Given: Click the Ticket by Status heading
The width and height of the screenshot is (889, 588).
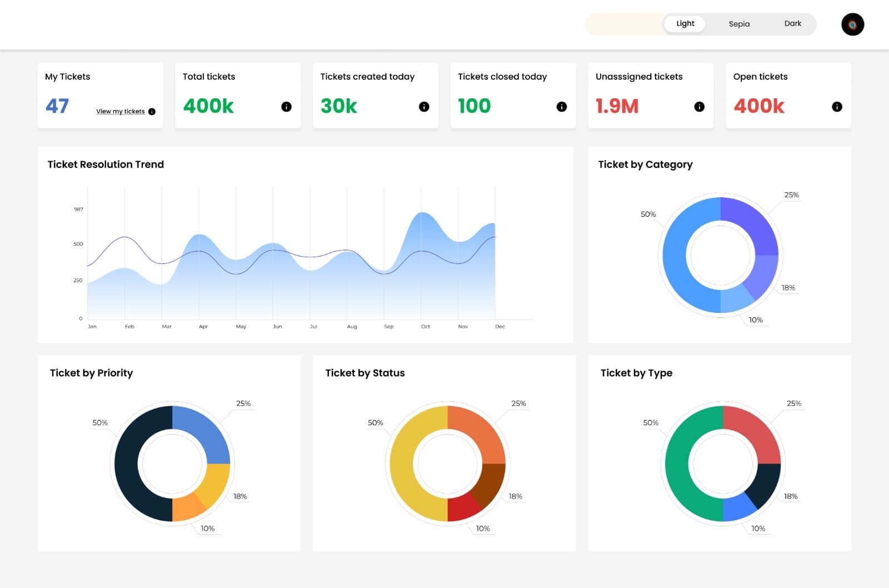Looking at the screenshot, I should 365,373.
